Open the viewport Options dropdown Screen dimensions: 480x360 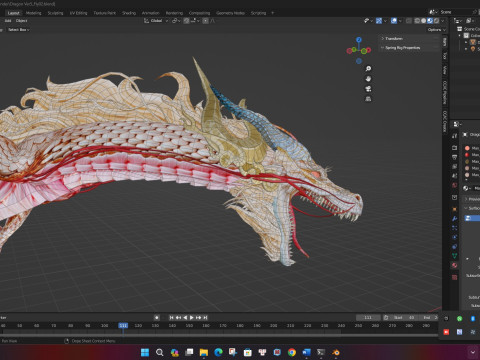pos(436,30)
